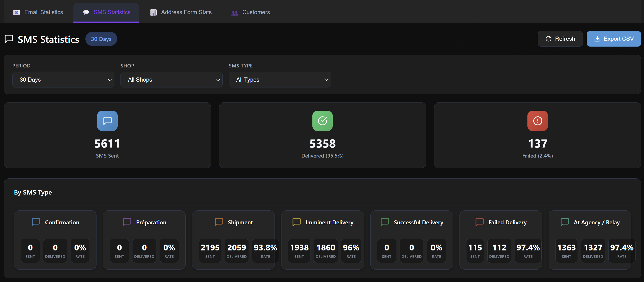This screenshot has height=282, width=644.
Task: Click the Address Form Stats bar chart icon
Action: point(153,12)
